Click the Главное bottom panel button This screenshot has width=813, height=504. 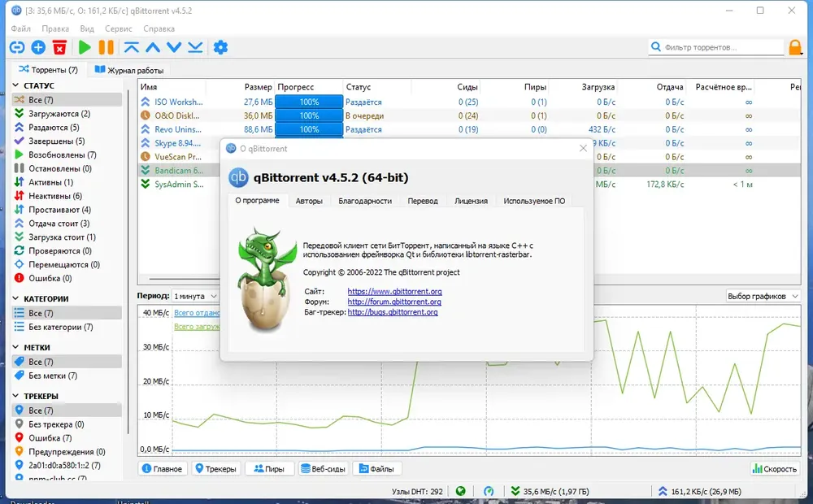(x=163, y=469)
